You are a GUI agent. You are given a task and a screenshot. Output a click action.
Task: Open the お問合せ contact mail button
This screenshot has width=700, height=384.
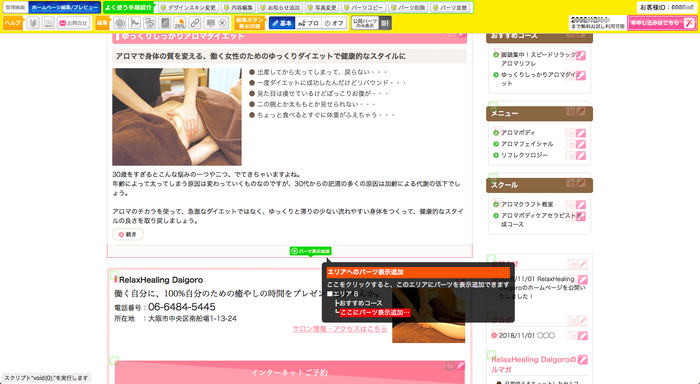click(74, 23)
